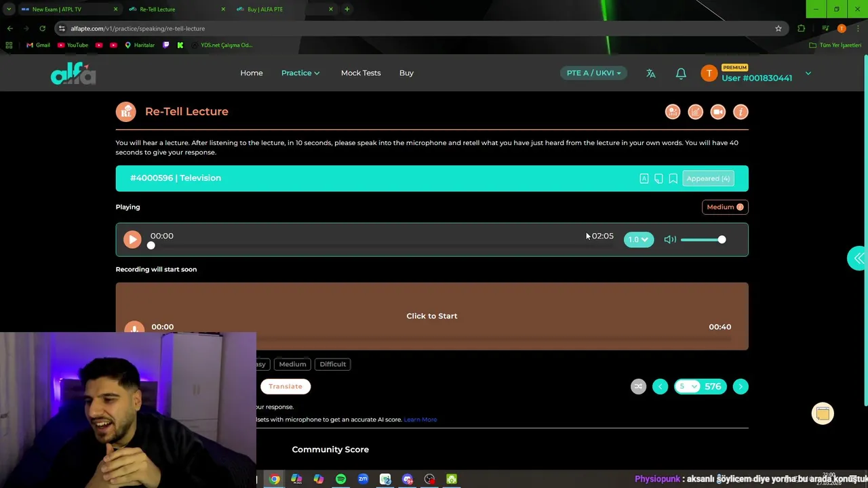This screenshot has width=868, height=488.
Task: Click the site info icon in address bar
Action: click(x=62, y=28)
